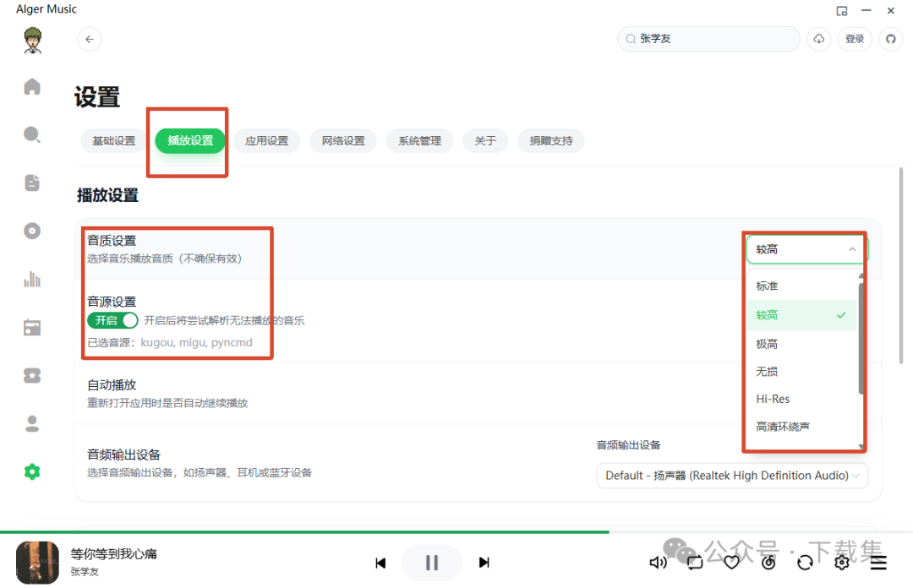Open the playlist menu icon in player bar

[x=878, y=563]
